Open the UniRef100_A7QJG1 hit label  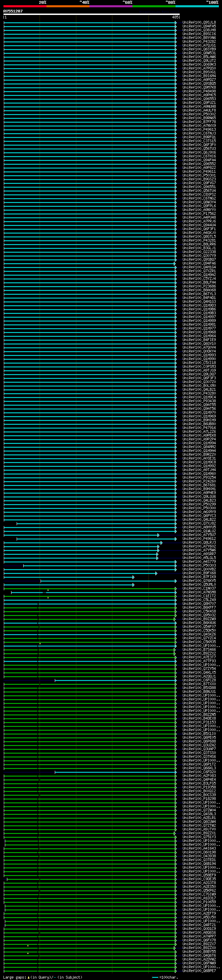point(199,45)
